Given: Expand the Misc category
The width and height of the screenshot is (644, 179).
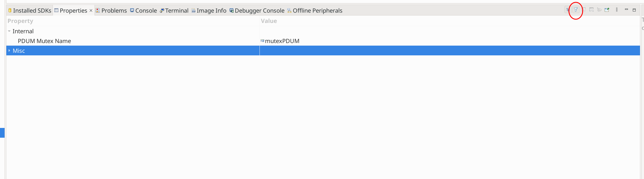Looking at the screenshot, I should click(x=9, y=51).
